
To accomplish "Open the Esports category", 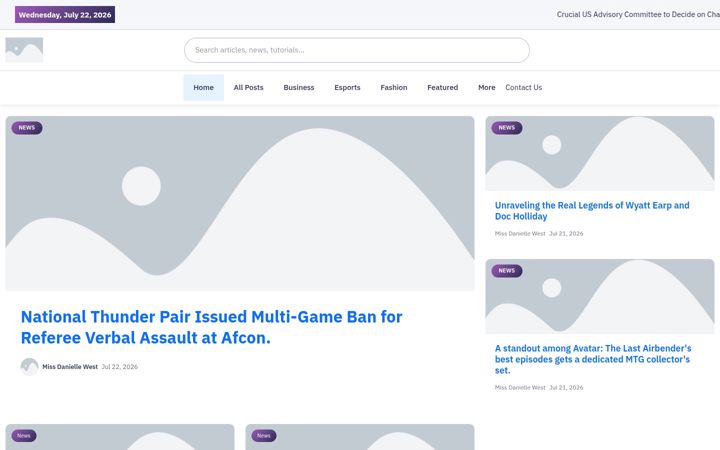I will [347, 87].
